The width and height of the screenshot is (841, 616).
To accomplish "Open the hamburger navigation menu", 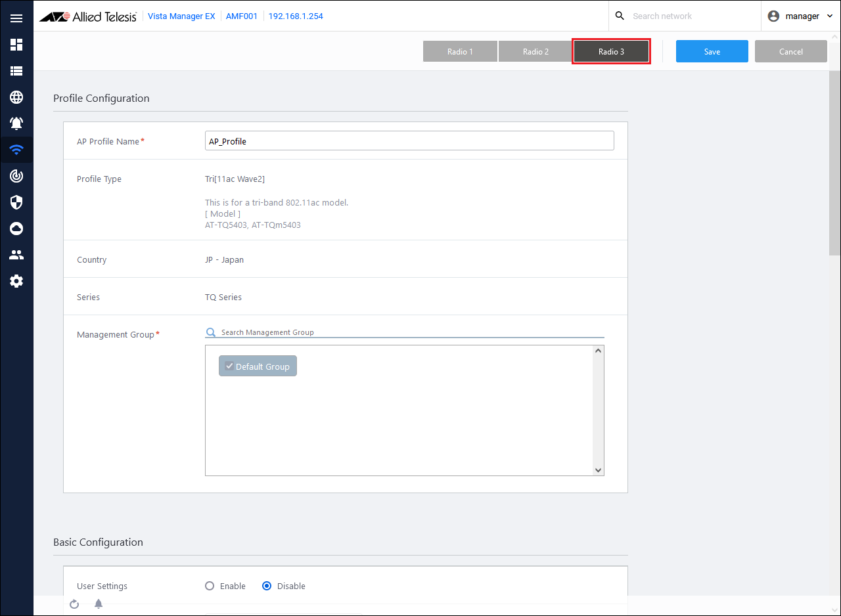I will [x=16, y=18].
